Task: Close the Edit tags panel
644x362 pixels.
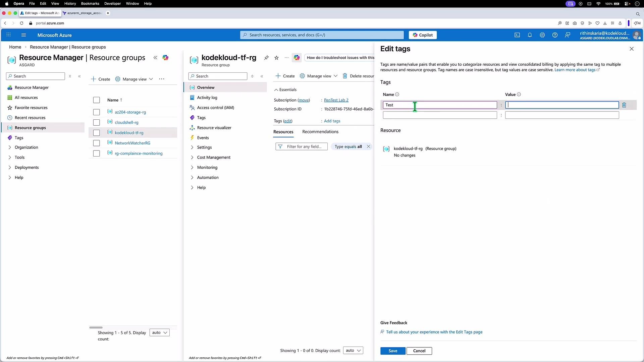Action: pos(632,49)
